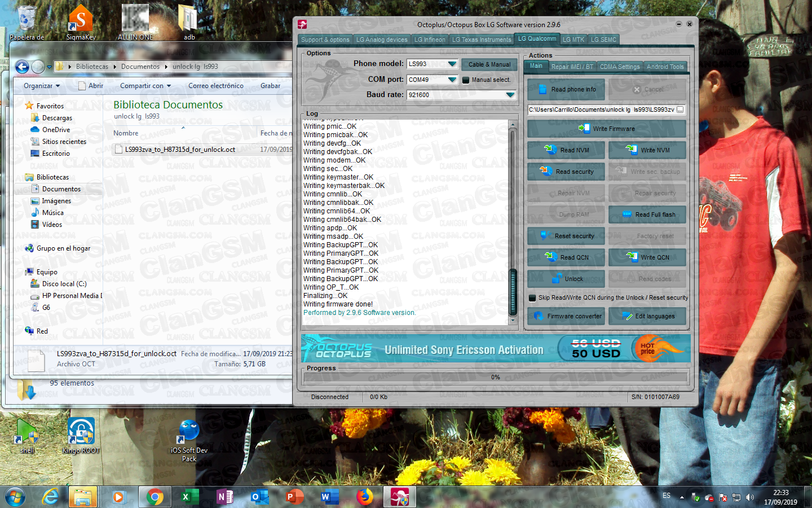Select Grupo en el hogar

tap(63, 248)
